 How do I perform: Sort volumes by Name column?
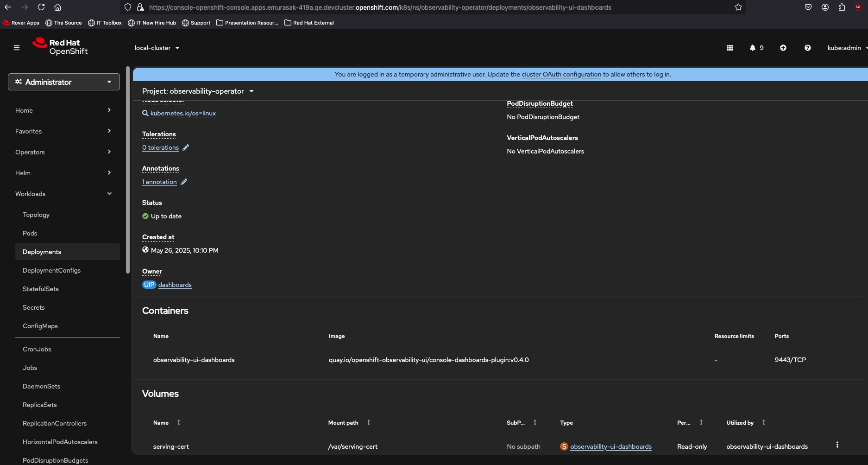[x=179, y=422]
